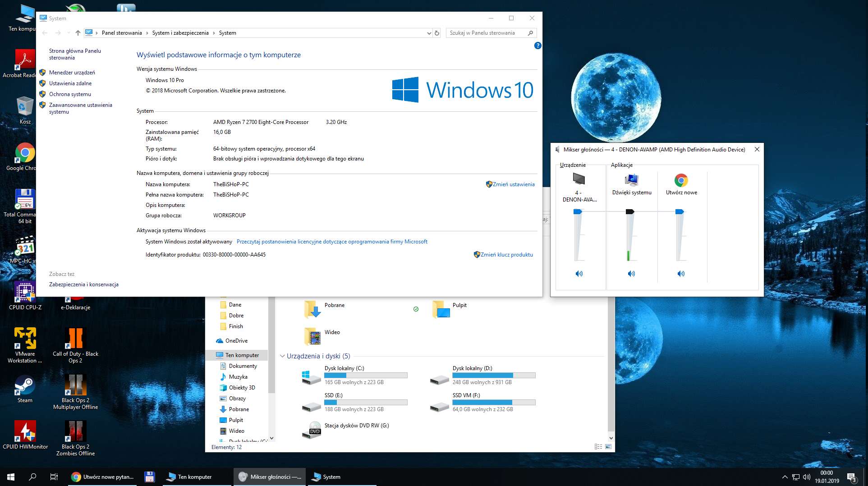Open Black Ops 2 Multiplayer Offline shortcut
The image size is (868, 486).
click(75, 392)
